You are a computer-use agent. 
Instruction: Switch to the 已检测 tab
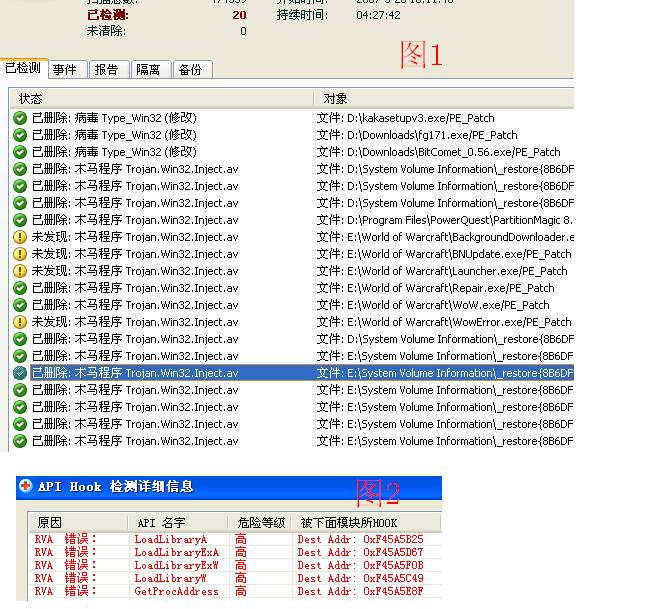[x=23, y=68]
